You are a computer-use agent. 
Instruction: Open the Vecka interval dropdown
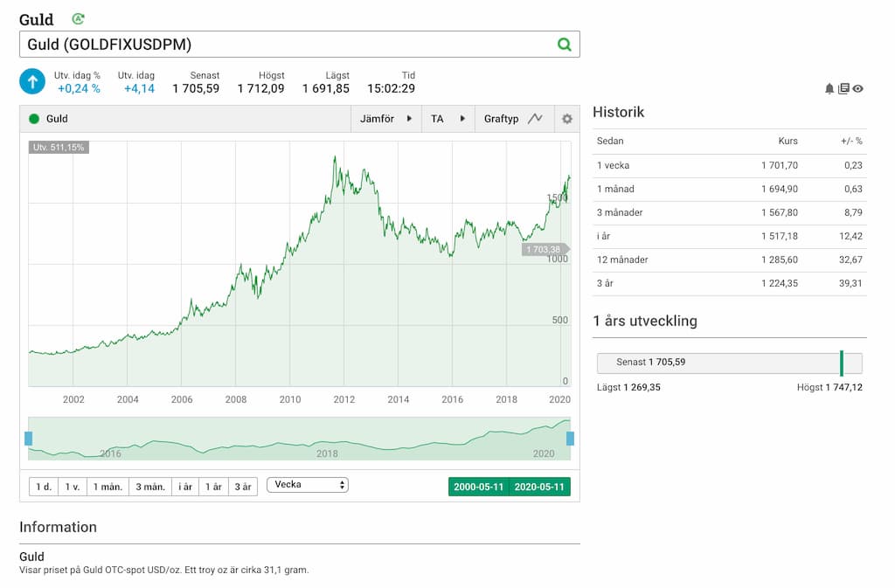point(308,485)
